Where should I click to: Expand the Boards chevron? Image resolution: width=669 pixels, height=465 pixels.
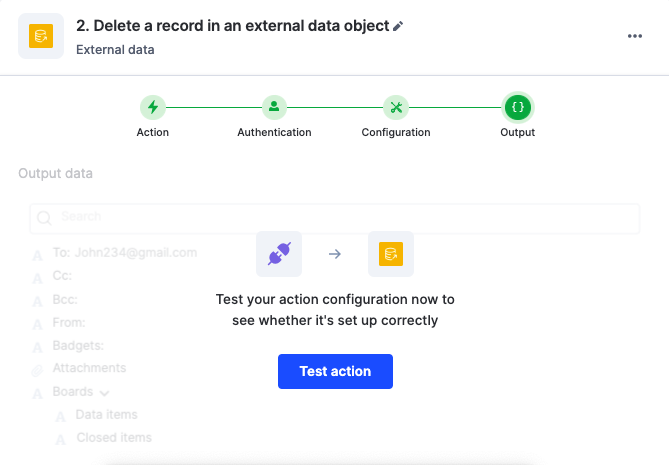click(104, 393)
